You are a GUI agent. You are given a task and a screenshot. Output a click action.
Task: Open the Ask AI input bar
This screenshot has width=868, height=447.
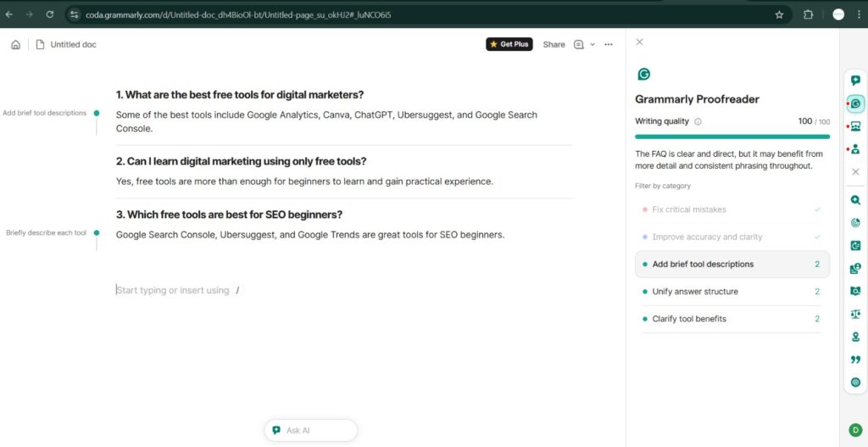tap(311, 430)
